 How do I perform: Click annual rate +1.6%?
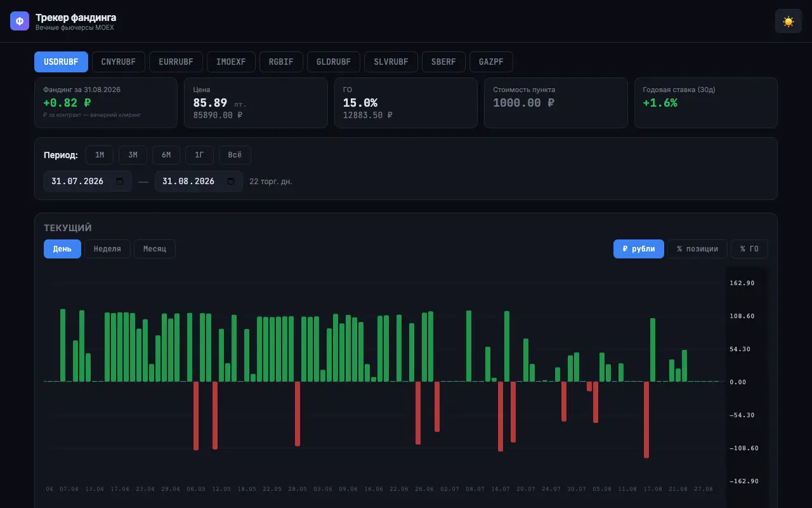tap(660, 103)
